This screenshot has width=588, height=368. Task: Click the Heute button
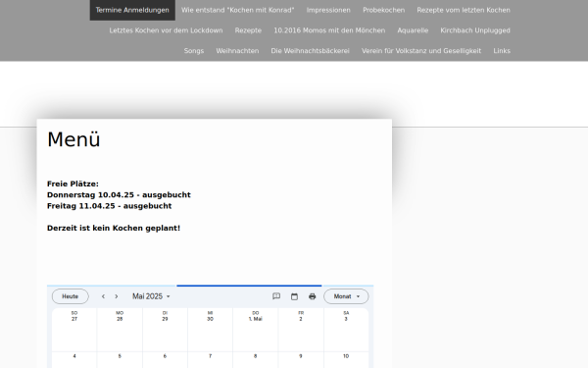tap(71, 296)
